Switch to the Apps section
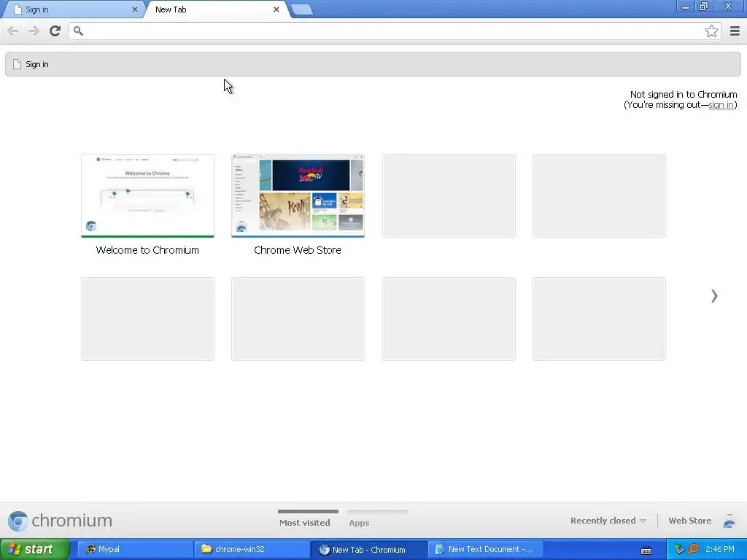The height and width of the screenshot is (560, 747). [x=359, y=522]
